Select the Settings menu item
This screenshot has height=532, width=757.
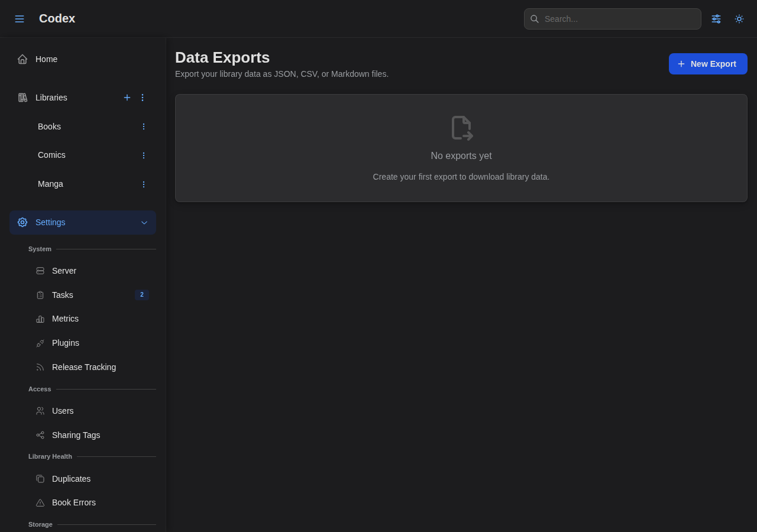(x=83, y=222)
